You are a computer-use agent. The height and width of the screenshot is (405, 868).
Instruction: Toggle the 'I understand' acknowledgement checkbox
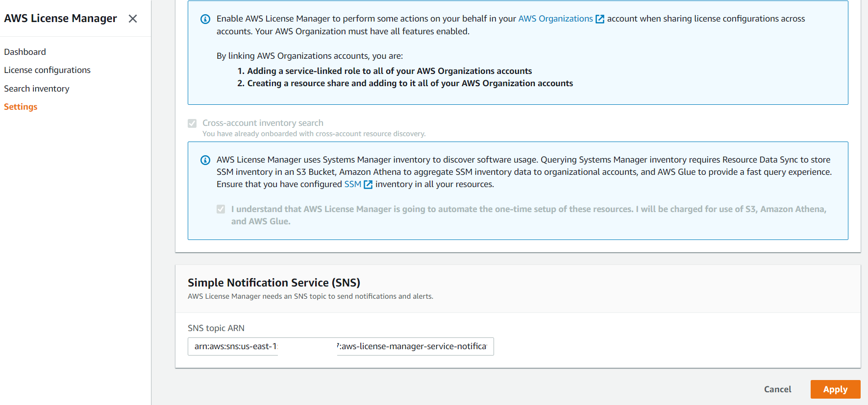tap(221, 209)
